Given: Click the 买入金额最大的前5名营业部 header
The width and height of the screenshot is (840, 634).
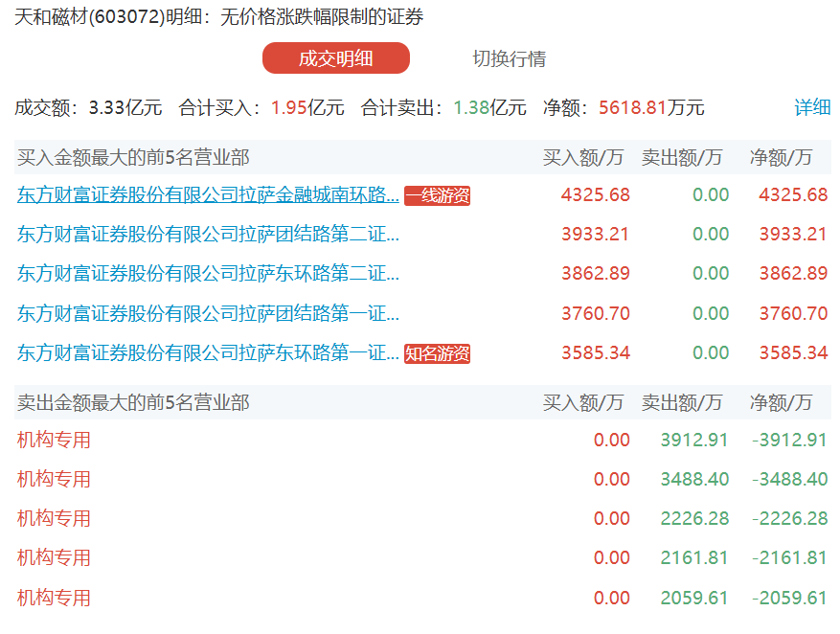Looking at the screenshot, I should pos(133,157).
